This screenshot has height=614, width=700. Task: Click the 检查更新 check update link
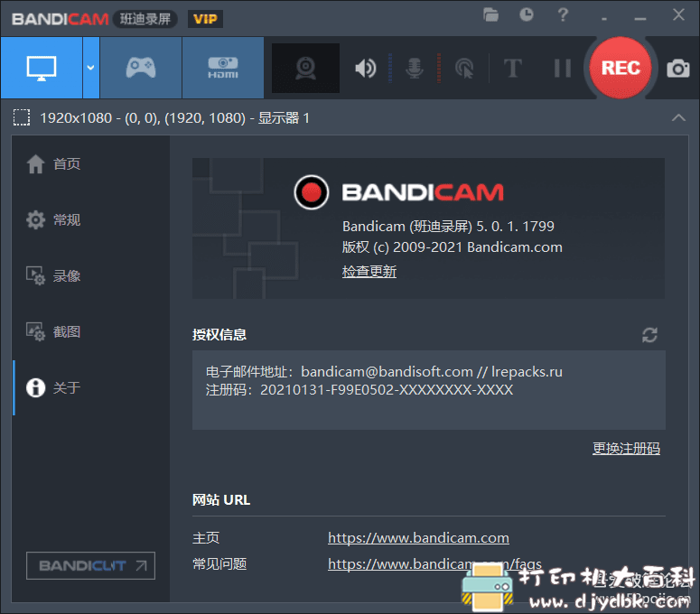369,271
